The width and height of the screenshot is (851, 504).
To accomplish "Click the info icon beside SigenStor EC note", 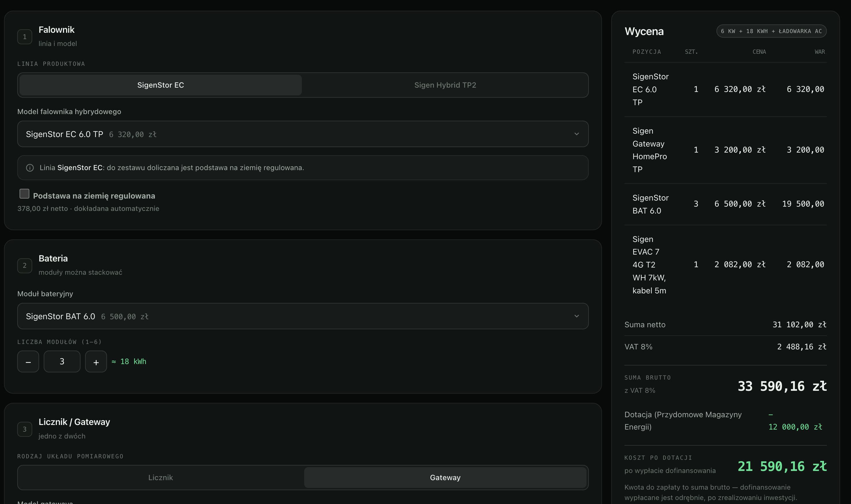I will 30,168.
